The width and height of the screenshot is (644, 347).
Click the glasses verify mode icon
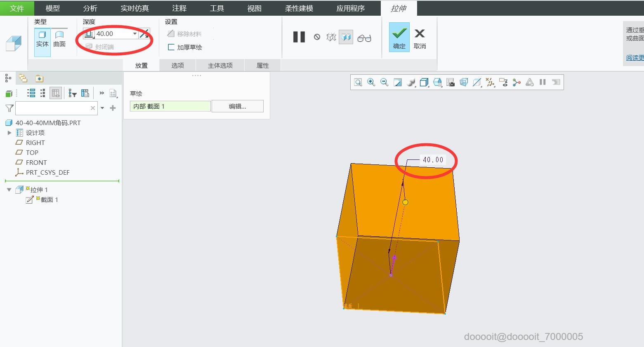pos(364,38)
